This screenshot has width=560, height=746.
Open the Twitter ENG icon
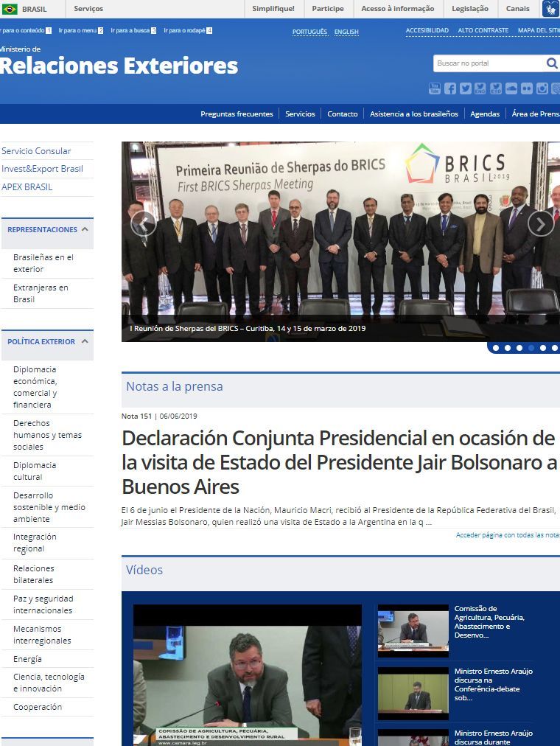(x=480, y=88)
